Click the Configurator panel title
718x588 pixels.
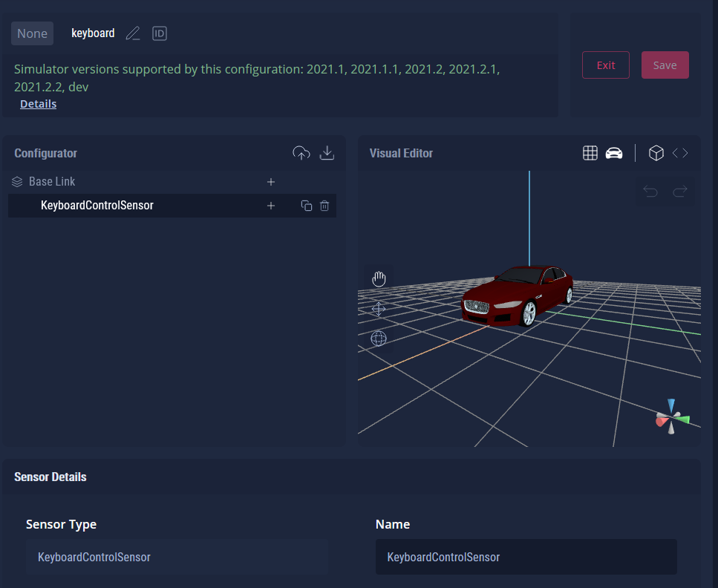pyautogui.click(x=46, y=153)
